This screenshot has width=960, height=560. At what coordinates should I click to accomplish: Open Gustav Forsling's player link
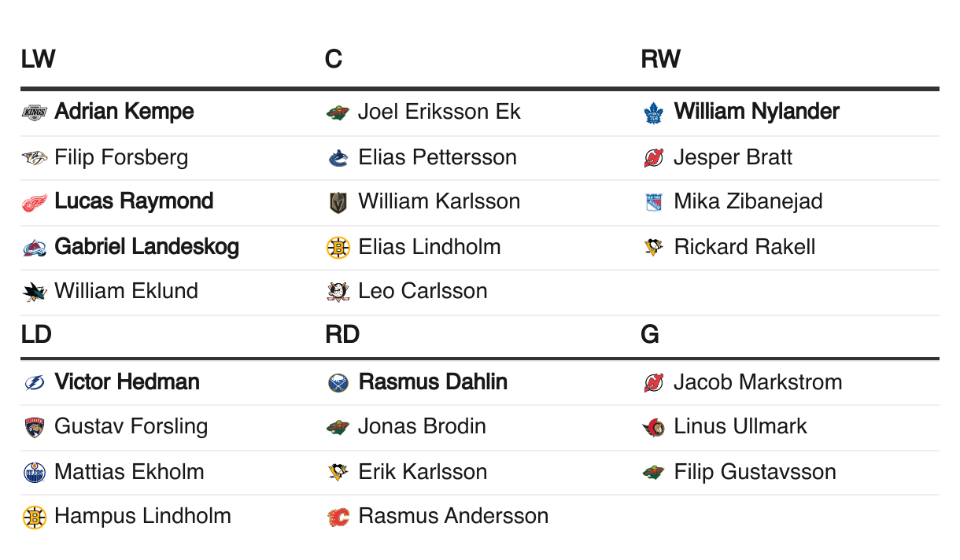coord(131,426)
